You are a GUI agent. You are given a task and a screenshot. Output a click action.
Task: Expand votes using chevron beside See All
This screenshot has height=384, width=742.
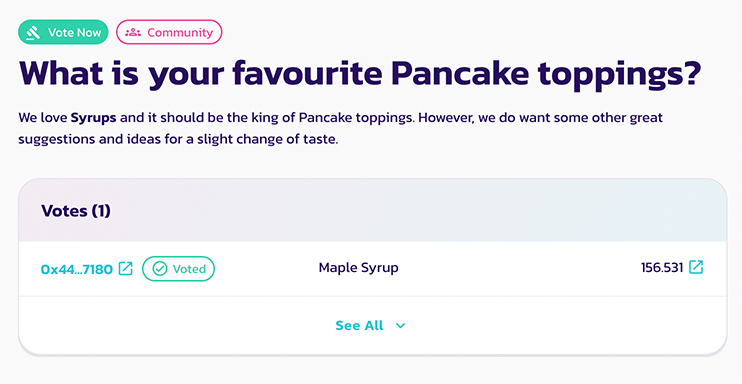click(x=400, y=326)
